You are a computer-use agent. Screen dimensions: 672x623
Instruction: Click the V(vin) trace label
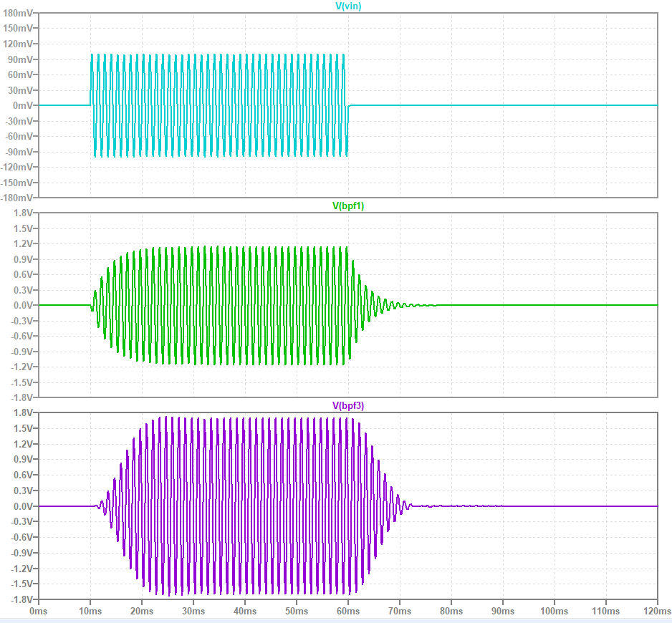tap(347, 6)
